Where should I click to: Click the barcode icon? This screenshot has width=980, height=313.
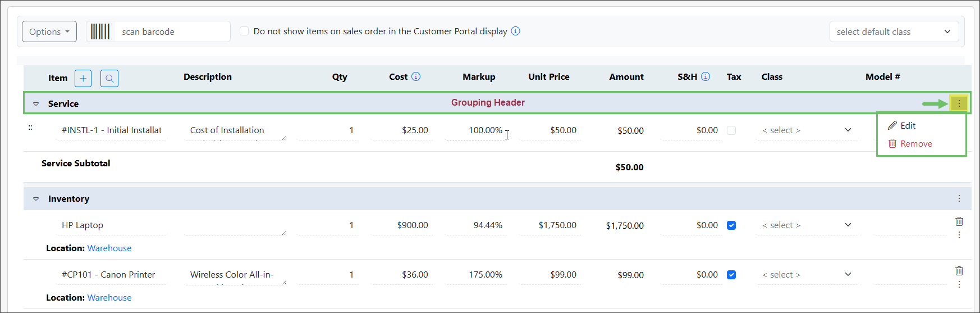[100, 31]
